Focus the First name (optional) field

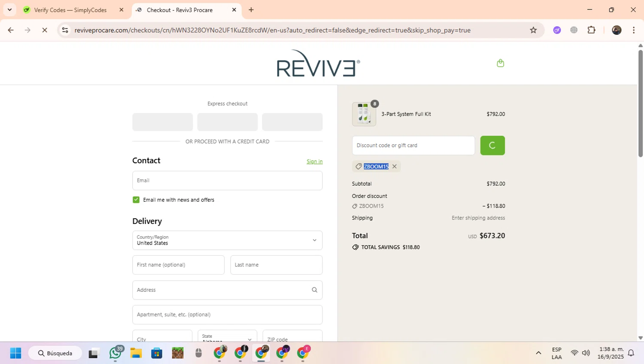tap(178, 265)
